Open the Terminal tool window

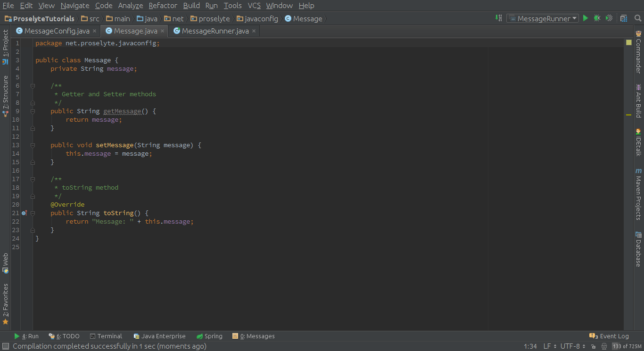109,336
